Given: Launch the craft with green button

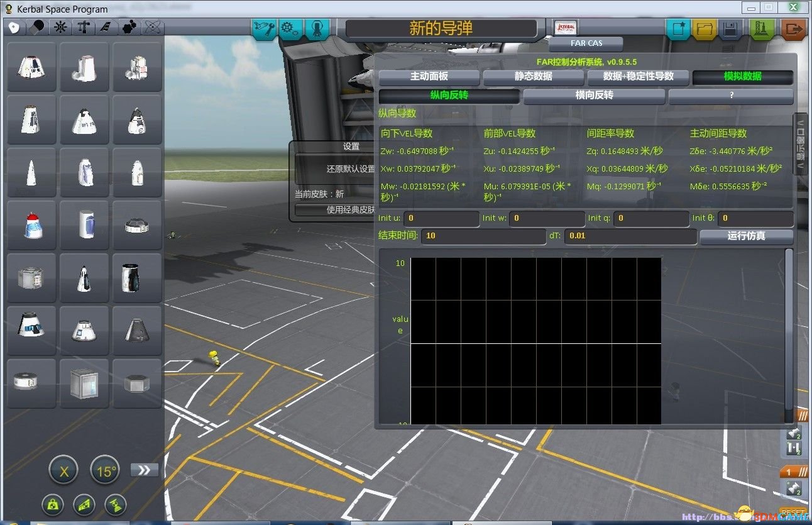Looking at the screenshot, I should pos(761,29).
